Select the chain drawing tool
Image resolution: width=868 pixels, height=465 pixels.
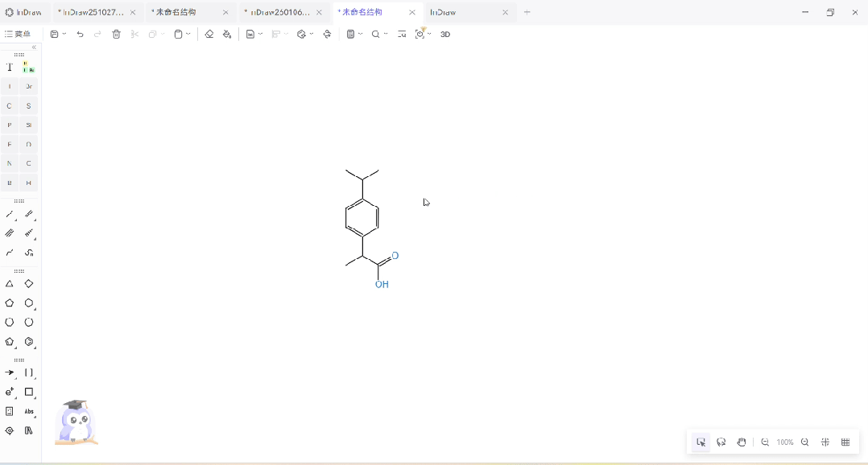10,253
